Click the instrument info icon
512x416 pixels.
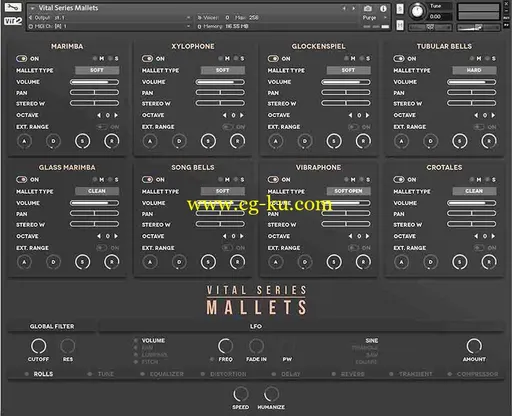point(383,8)
